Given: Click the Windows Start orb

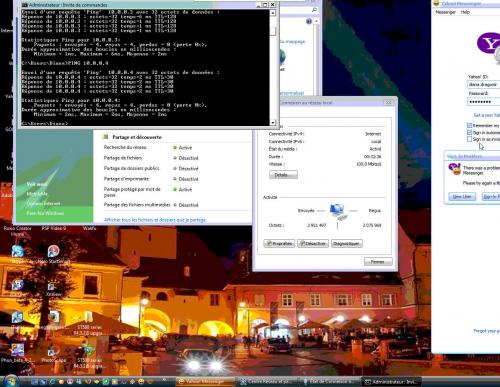Looking at the screenshot, I should click(x=11, y=381).
